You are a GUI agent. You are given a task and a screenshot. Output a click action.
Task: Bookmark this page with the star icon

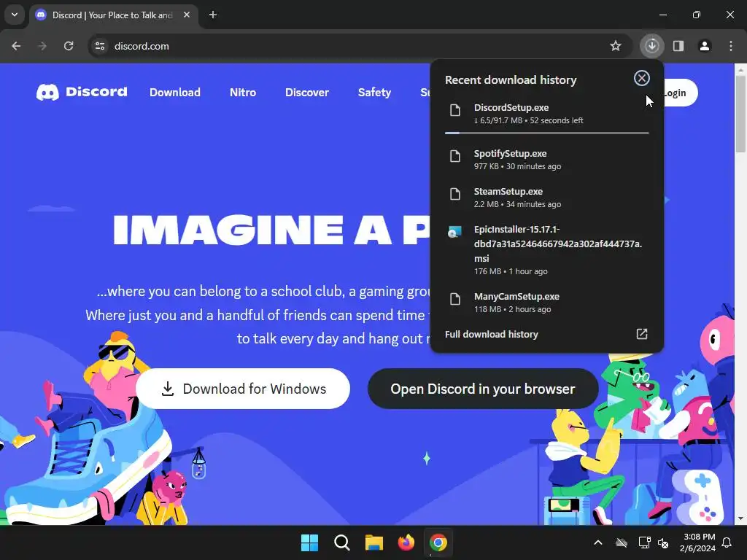616,46
